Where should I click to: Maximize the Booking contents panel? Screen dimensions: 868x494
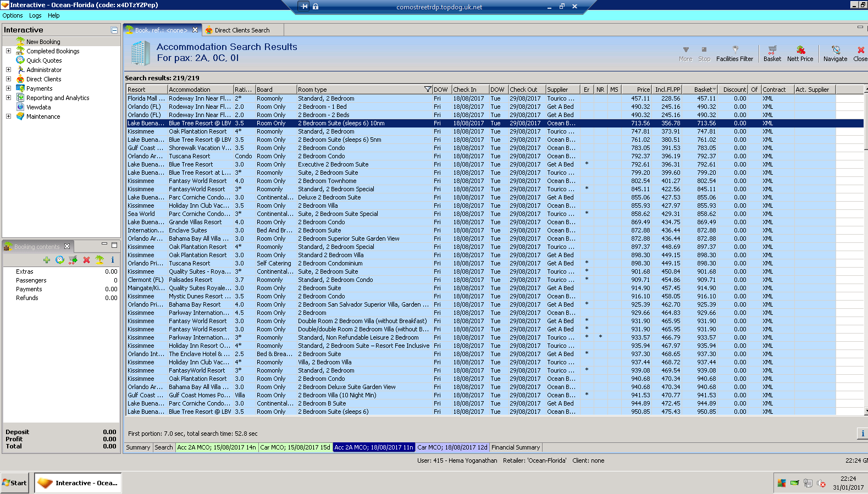tap(114, 245)
